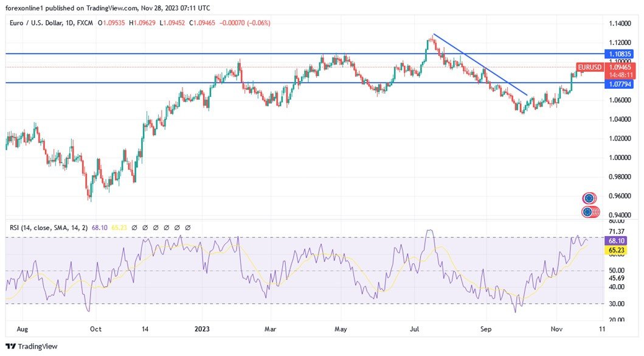Click the 0.96000 price axis label
Image resolution: width=644 pixels, height=356 pixels.
coord(619,196)
